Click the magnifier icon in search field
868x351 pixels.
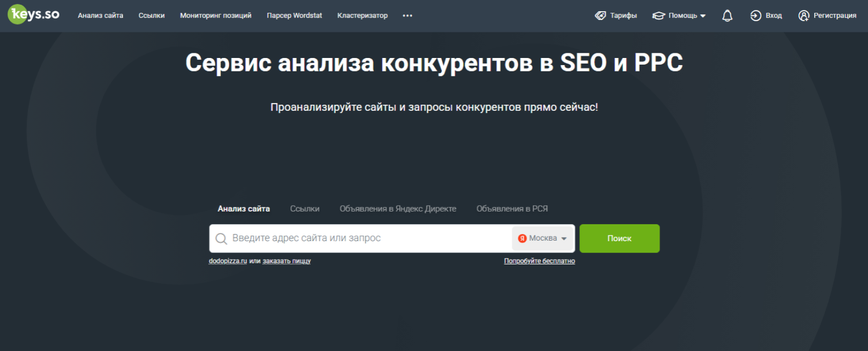click(x=221, y=239)
